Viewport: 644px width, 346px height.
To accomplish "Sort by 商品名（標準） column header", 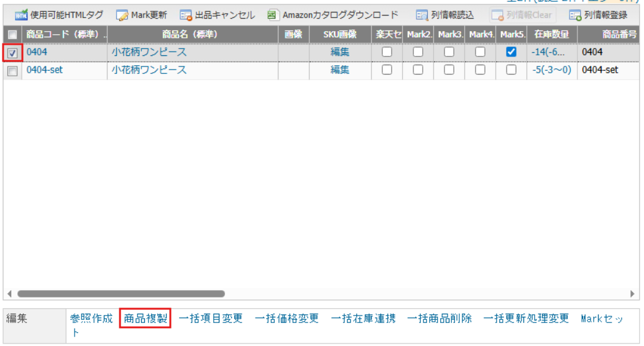I will pos(193,35).
